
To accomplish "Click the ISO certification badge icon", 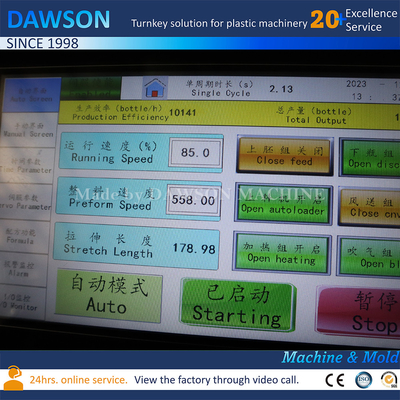I will coord(363,380).
